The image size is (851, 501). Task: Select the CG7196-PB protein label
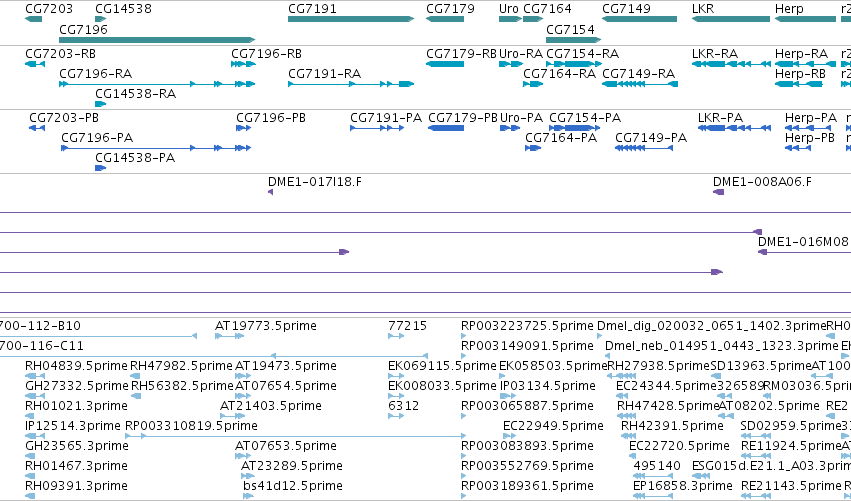coord(271,118)
